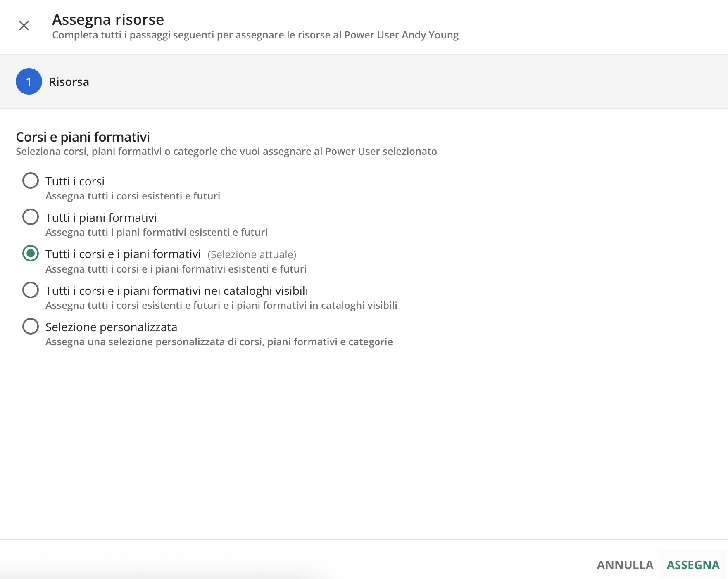The image size is (728, 579).
Task: Click the "(Selezione attuale)" tag
Action: click(252, 254)
